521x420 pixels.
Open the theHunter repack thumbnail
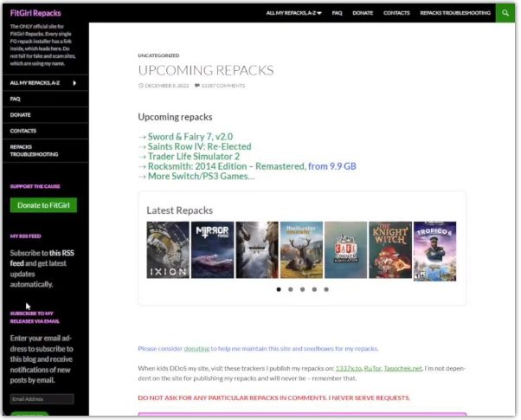301,250
